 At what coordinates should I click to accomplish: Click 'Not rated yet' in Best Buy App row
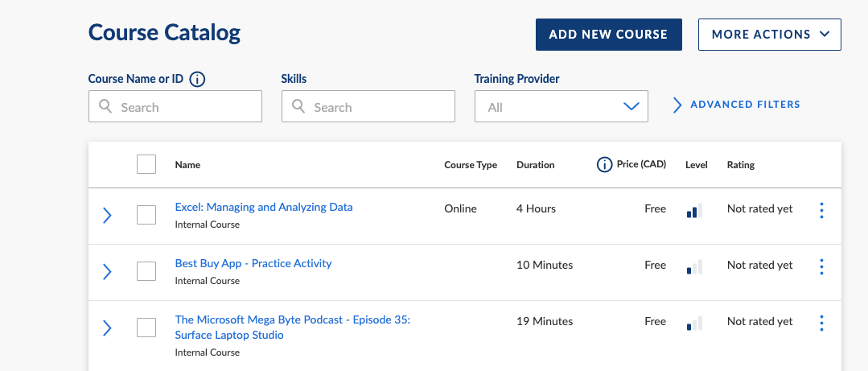point(759,266)
